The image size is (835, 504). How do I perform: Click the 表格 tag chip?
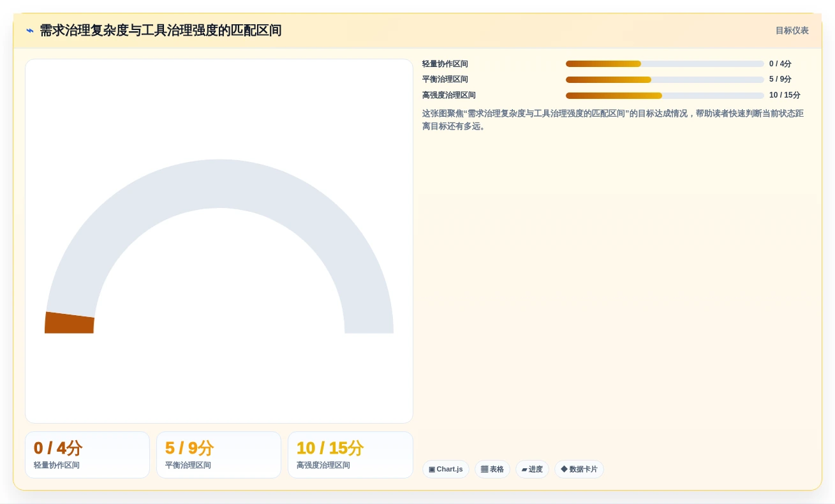point(492,470)
